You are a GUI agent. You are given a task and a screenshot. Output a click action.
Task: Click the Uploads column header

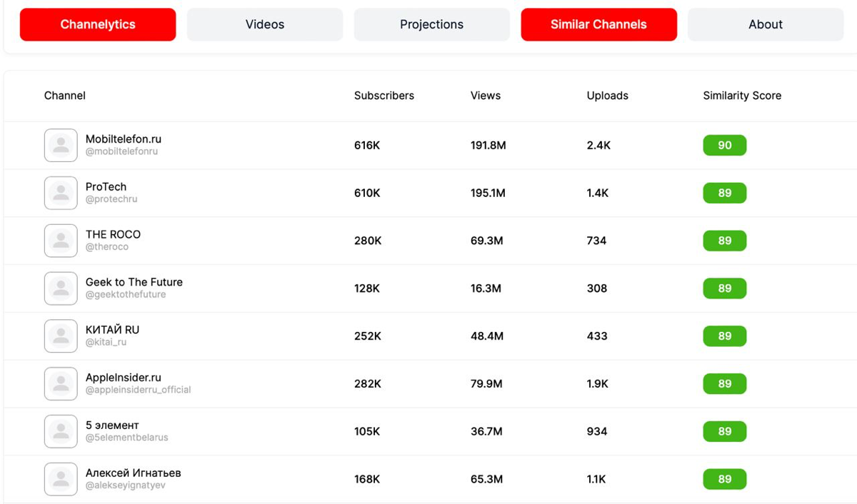coord(608,96)
